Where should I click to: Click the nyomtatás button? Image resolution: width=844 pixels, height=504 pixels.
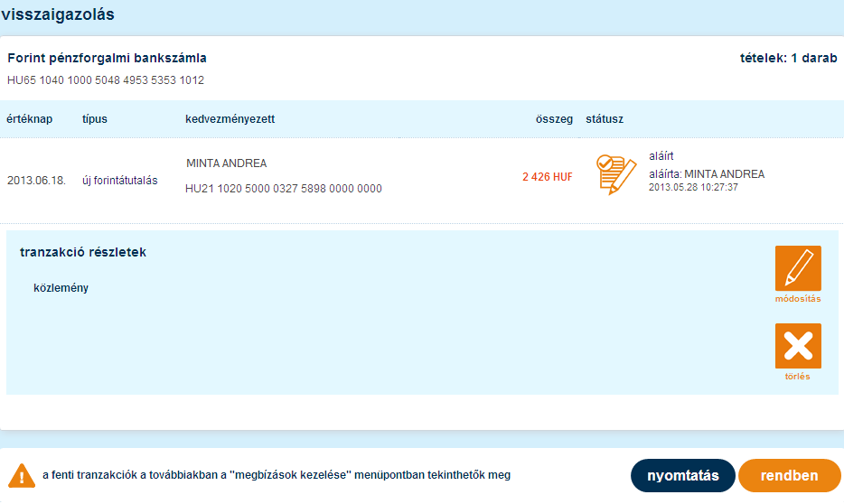(x=682, y=475)
